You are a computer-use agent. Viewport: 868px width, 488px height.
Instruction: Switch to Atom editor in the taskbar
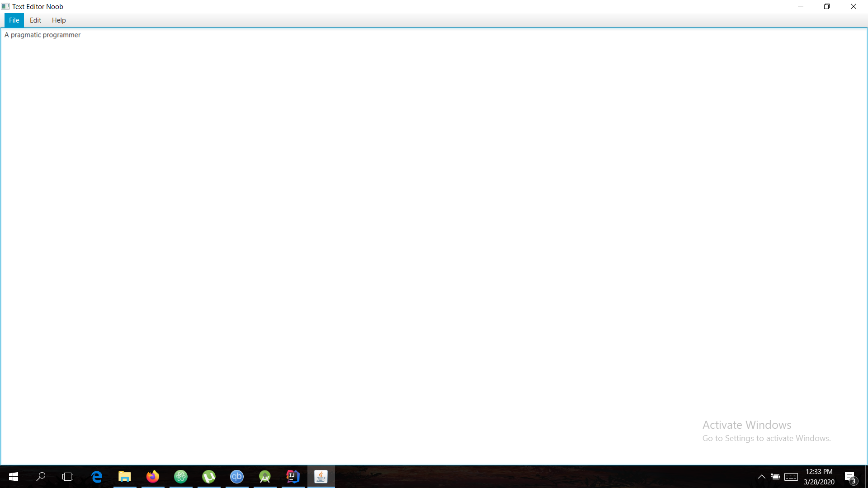[x=181, y=477]
